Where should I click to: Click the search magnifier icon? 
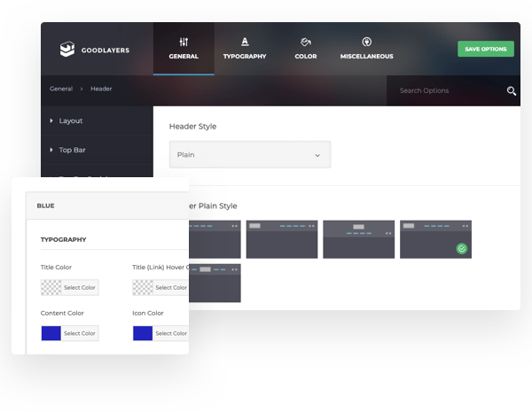click(x=511, y=90)
